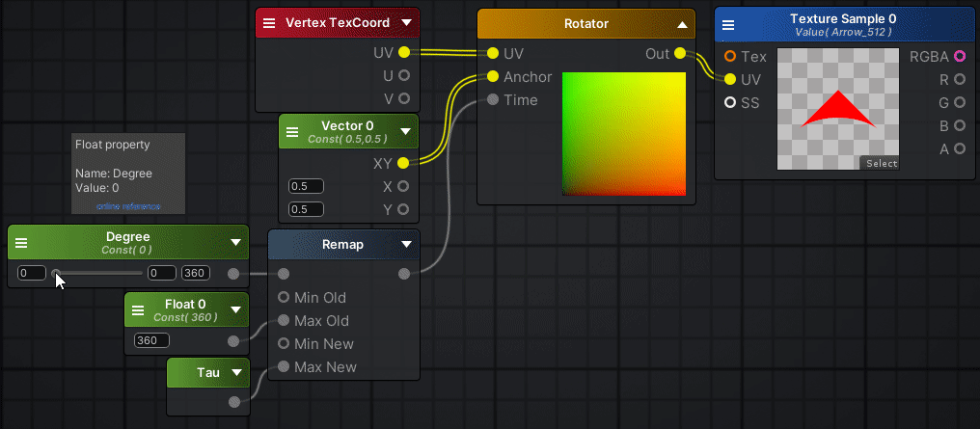Click the Rotator Anchor input port
Viewport: 980px width, 429px height.
[x=493, y=76]
